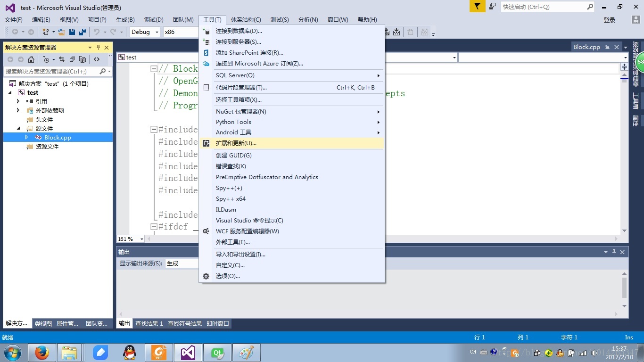Expand the 引用 references tree node
Viewport: 644px width, 362px height.
click(x=18, y=101)
